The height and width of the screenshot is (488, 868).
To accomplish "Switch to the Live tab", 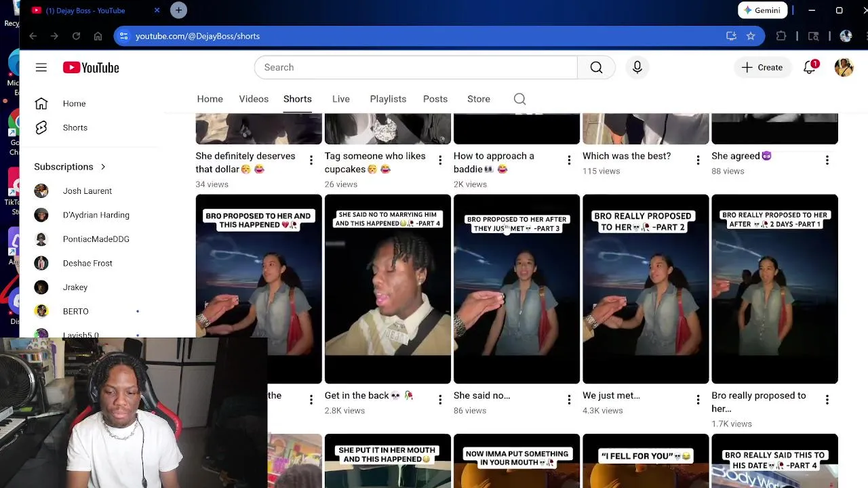I will tap(341, 99).
